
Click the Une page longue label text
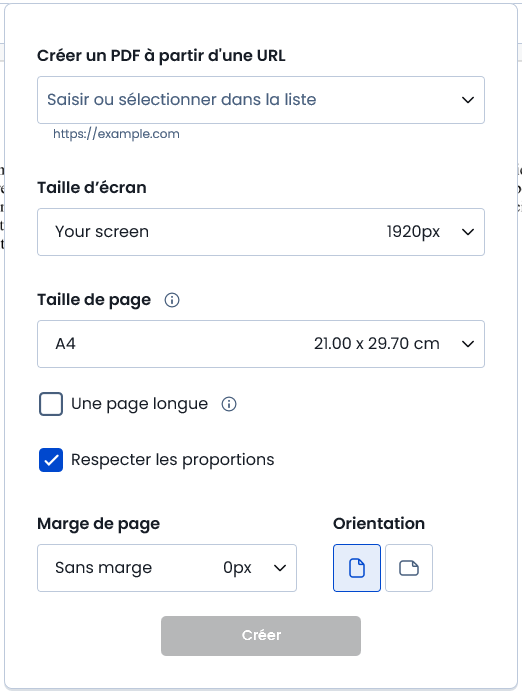(139, 404)
